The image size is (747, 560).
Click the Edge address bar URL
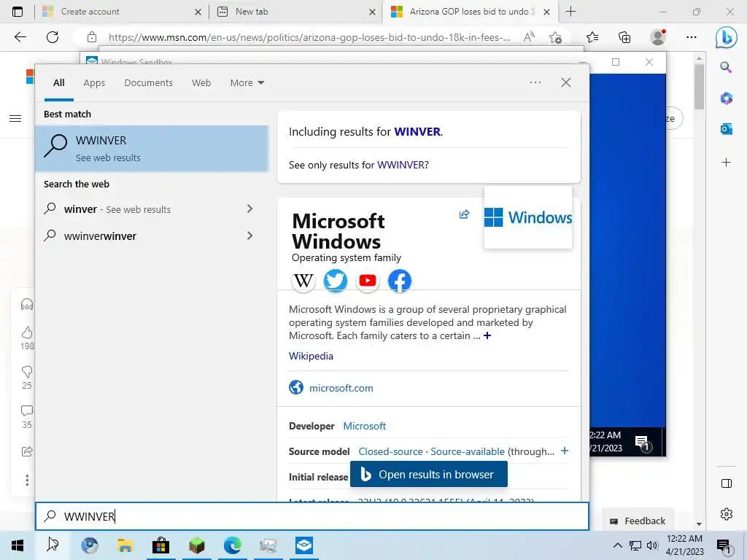(309, 37)
